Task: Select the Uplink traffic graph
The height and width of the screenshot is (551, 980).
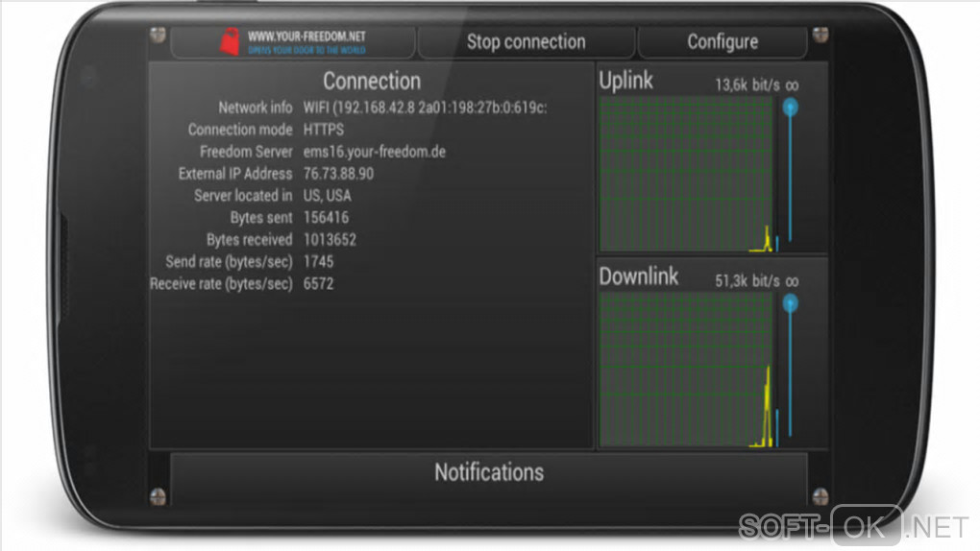Action: pyautogui.click(x=686, y=175)
